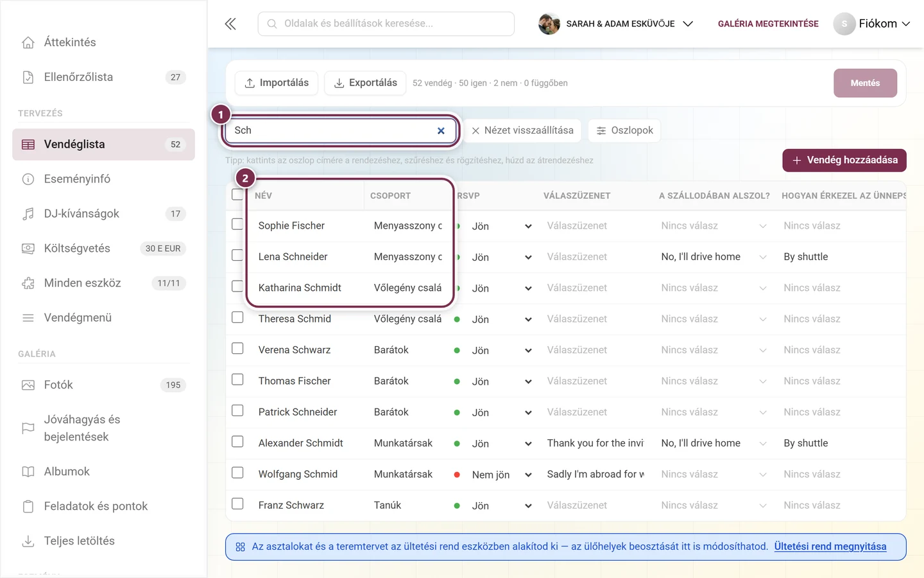Add a guest with Vendég hozzáadása

(x=844, y=160)
